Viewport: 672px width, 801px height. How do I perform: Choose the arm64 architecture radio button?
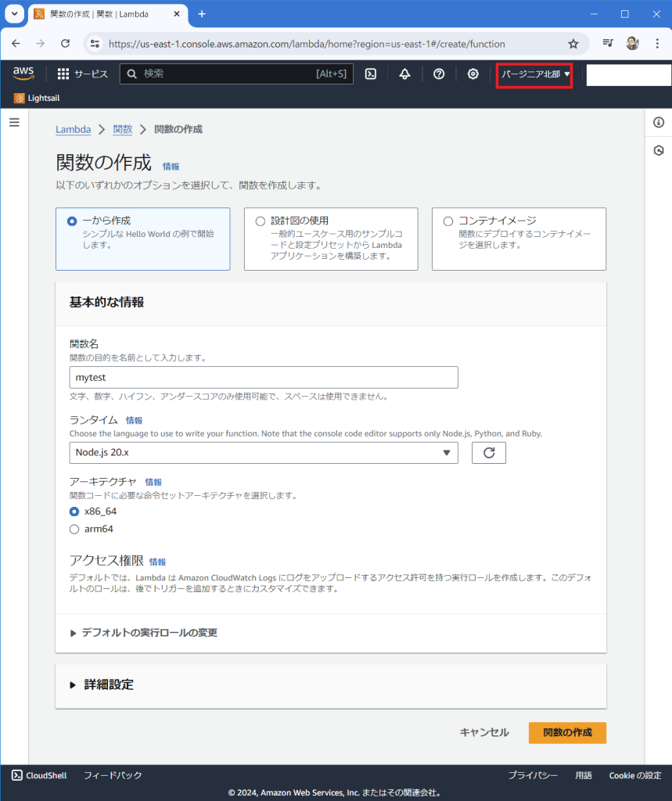(x=74, y=529)
